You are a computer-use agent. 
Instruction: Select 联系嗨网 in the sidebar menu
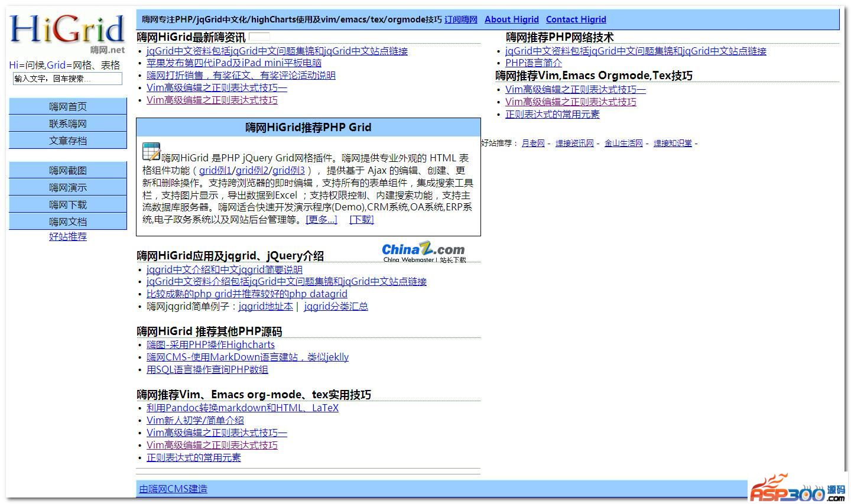pos(68,123)
